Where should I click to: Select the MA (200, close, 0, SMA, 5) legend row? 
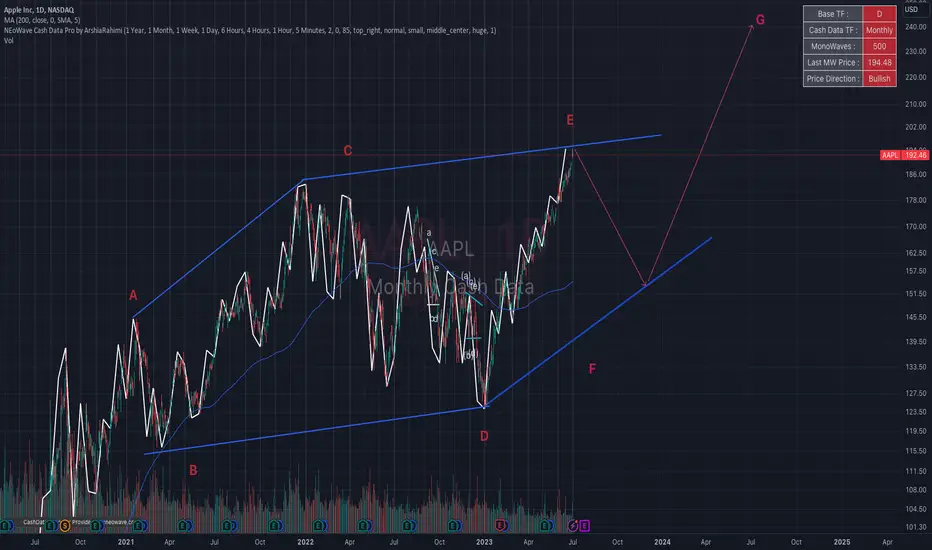point(42,20)
